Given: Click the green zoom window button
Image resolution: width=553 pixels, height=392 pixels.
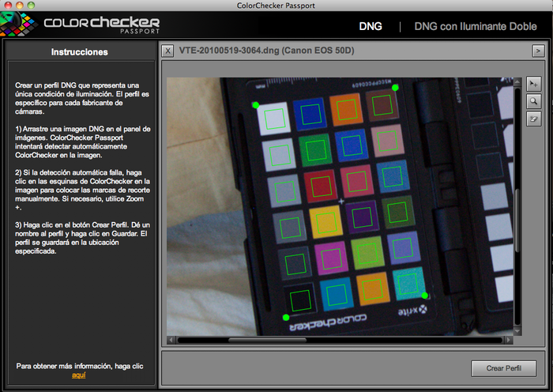Looking at the screenshot, I should pyautogui.click(x=31, y=5).
